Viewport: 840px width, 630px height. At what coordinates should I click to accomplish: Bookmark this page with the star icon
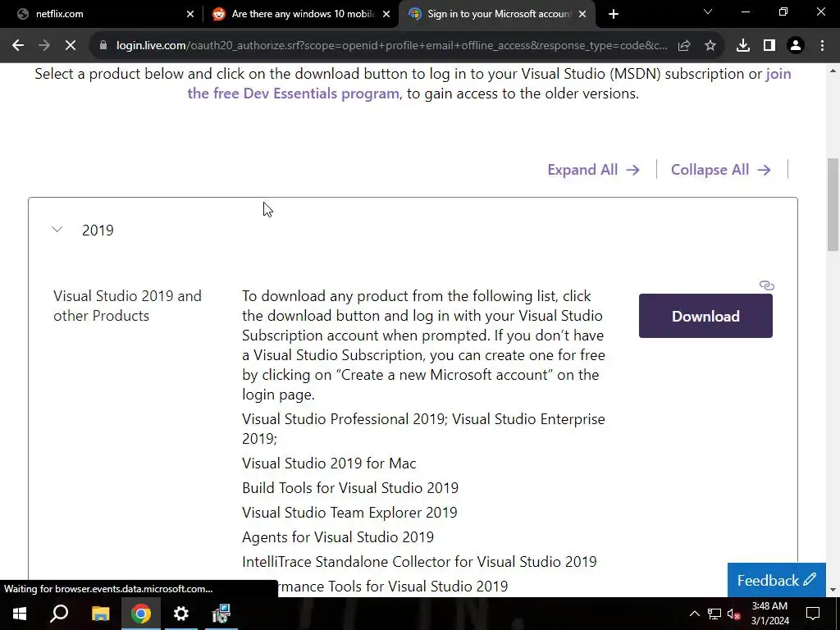click(710, 46)
